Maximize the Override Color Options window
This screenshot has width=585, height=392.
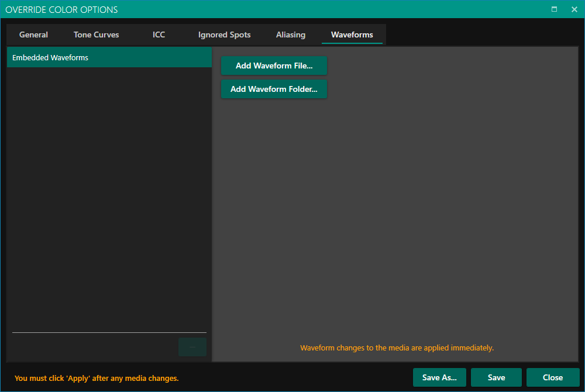click(554, 9)
